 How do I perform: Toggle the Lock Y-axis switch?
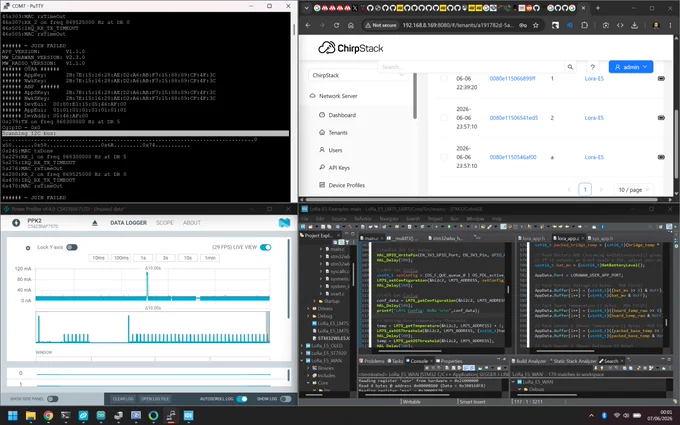click(72, 247)
